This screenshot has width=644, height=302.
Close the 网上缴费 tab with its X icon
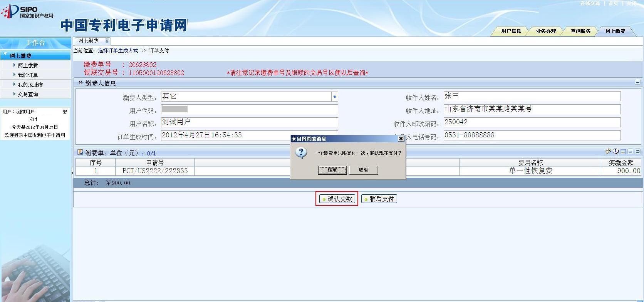coord(107,41)
